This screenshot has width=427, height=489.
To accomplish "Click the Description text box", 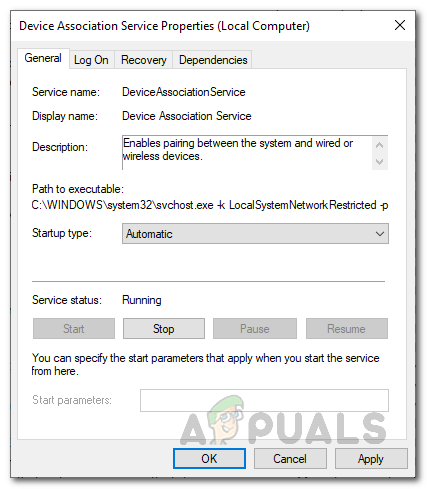I will tap(247, 153).
